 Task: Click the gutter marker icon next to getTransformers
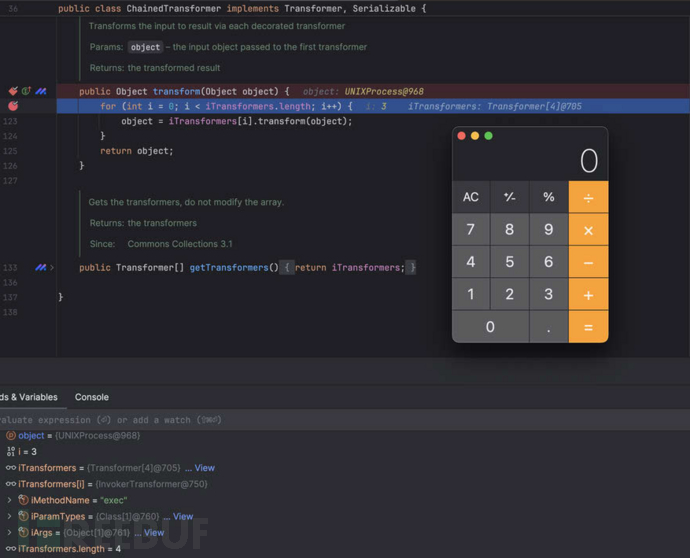coord(41,268)
